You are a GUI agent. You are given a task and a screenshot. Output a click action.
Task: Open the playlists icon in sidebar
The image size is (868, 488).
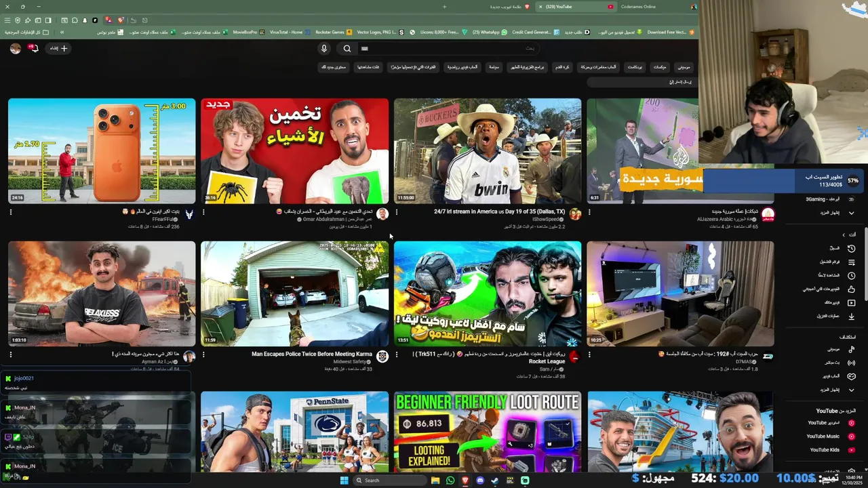[851, 262]
